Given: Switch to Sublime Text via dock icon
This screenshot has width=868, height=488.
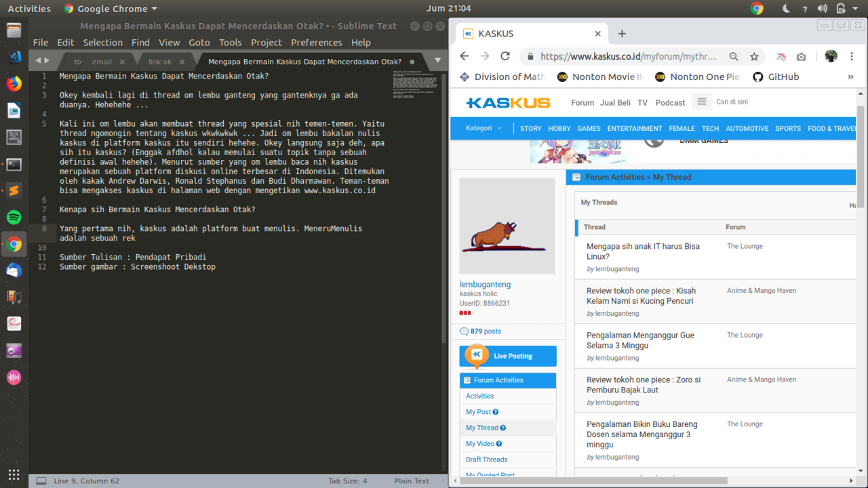Looking at the screenshot, I should pos(14,191).
